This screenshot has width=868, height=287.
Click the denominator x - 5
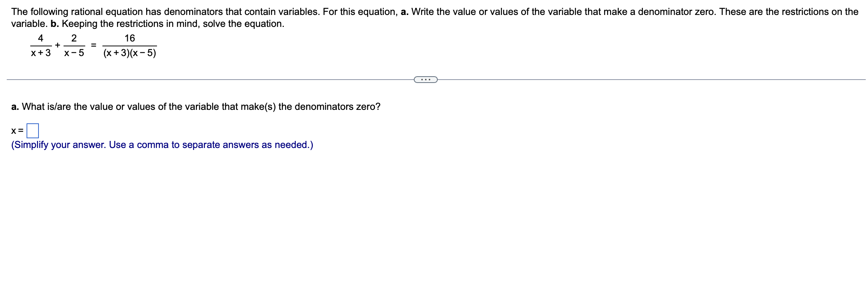(x=73, y=53)
